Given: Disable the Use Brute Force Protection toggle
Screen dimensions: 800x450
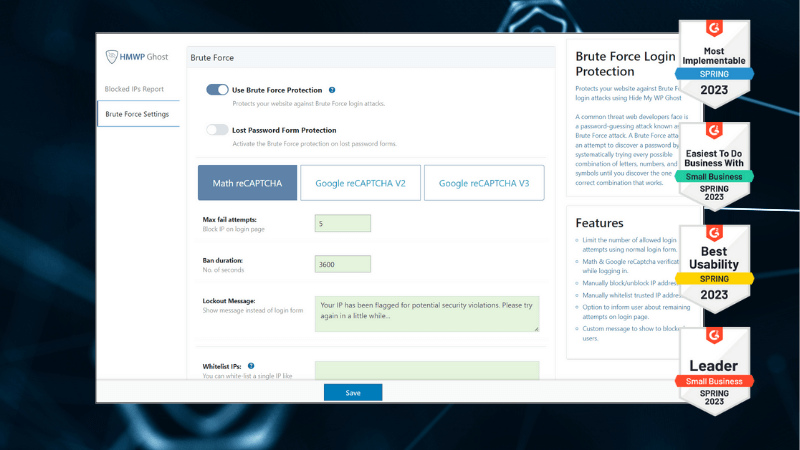Looking at the screenshot, I should pos(217,90).
